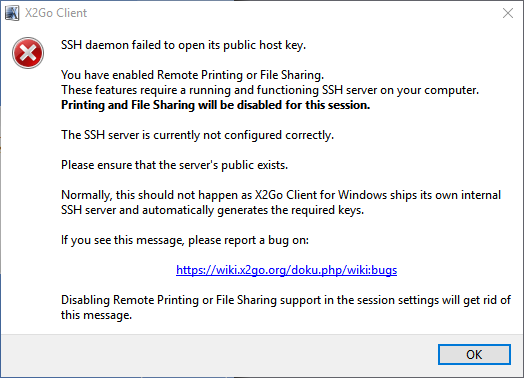This screenshot has width=524, height=378.
Task: Click the 'please report a bug on' line
Action: pos(185,240)
